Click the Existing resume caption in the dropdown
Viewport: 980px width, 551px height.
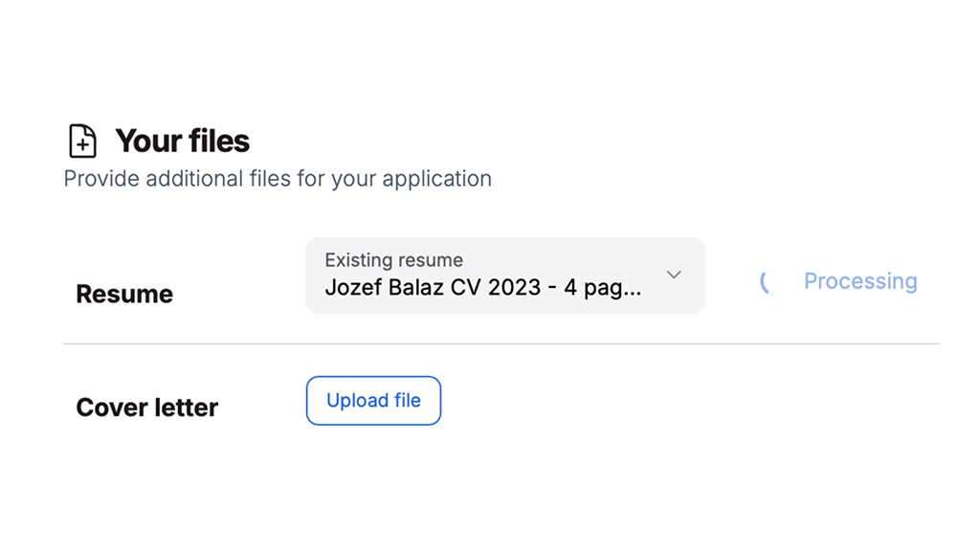tap(393, 260)
